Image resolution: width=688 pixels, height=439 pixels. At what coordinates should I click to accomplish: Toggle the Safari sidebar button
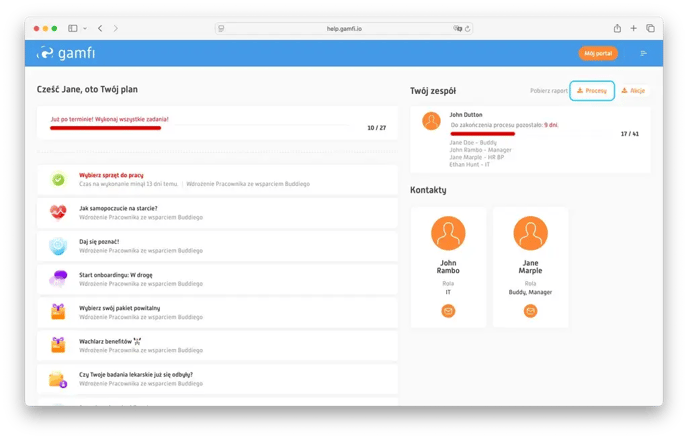pos(73,28)
